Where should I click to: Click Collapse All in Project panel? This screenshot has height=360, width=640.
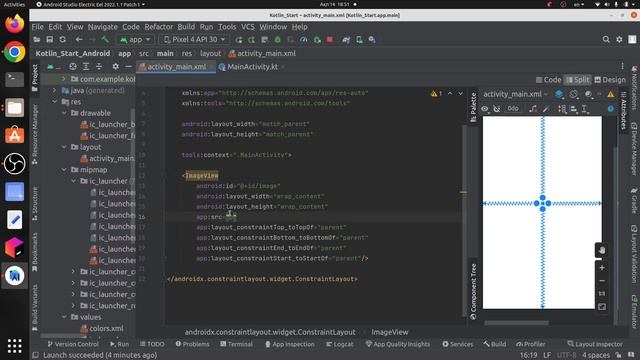click(x=99, y=66)
